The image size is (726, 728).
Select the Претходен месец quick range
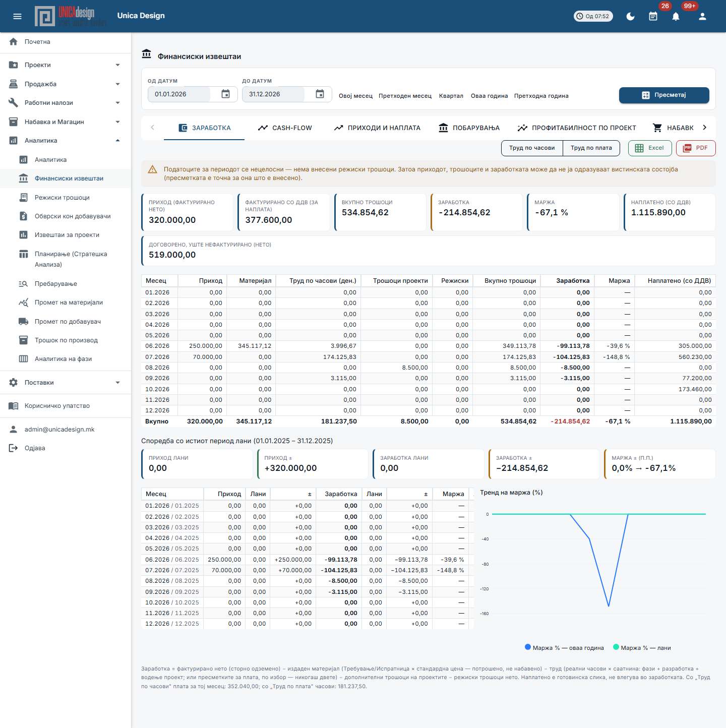point(405,96)
